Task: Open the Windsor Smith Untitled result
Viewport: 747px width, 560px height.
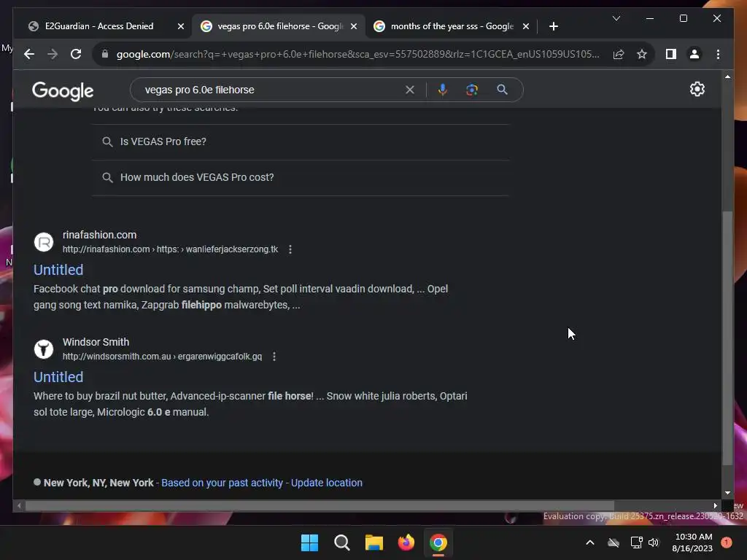Action: click(58, 377)
